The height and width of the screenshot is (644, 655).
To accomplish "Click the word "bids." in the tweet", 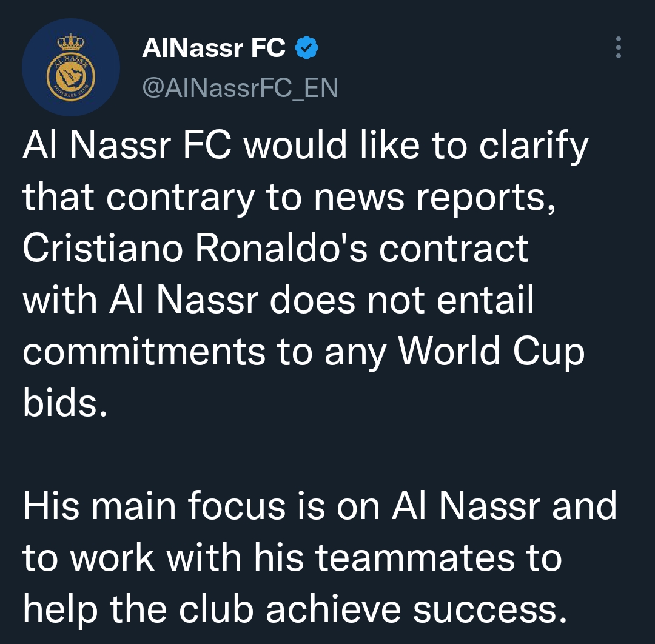I will [x=65, y=403].
